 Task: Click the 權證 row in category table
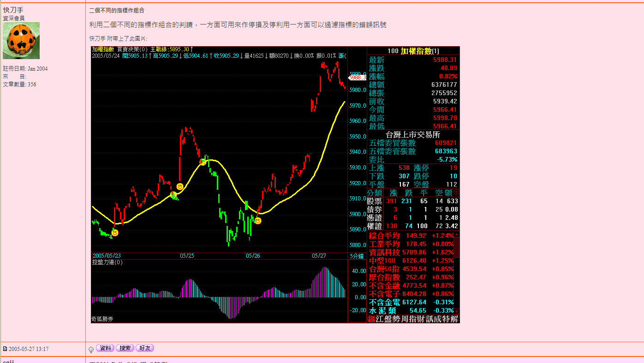pyautogui.click(x=413, y=226)
